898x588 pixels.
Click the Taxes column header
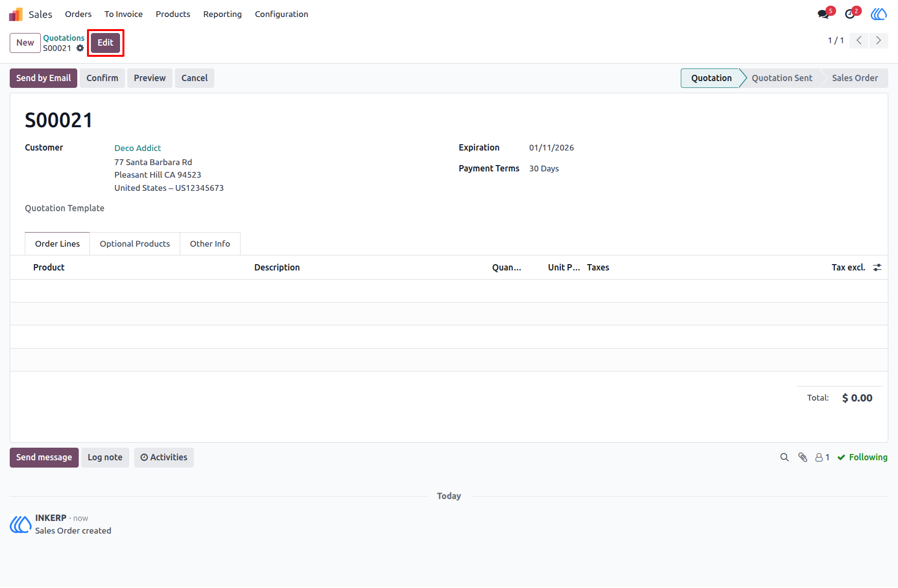[598, 268]
